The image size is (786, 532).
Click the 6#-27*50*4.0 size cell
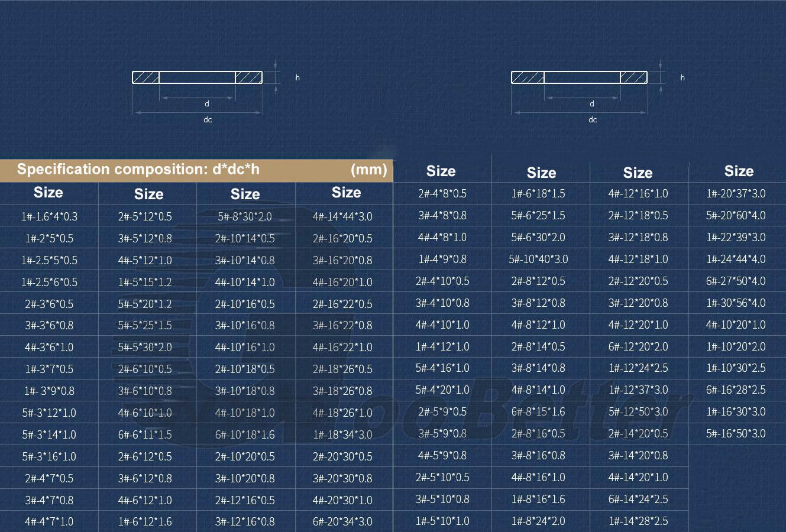(736, 281)
